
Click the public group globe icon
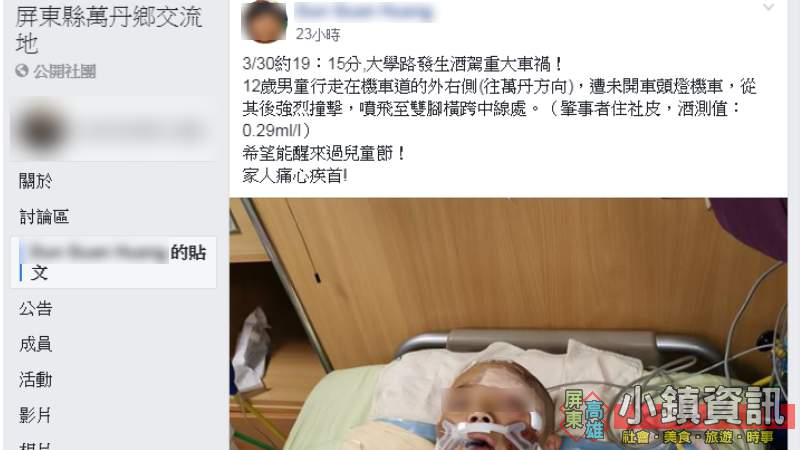(22, 71)
